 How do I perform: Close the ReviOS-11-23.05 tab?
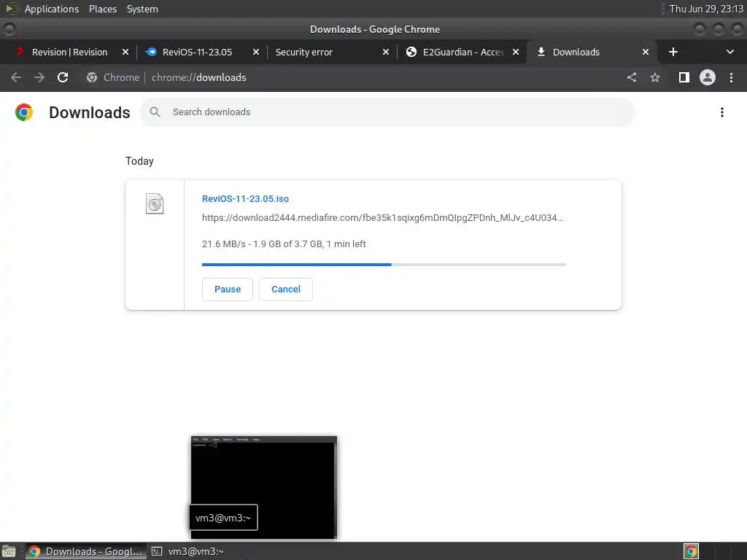point(256,52)
